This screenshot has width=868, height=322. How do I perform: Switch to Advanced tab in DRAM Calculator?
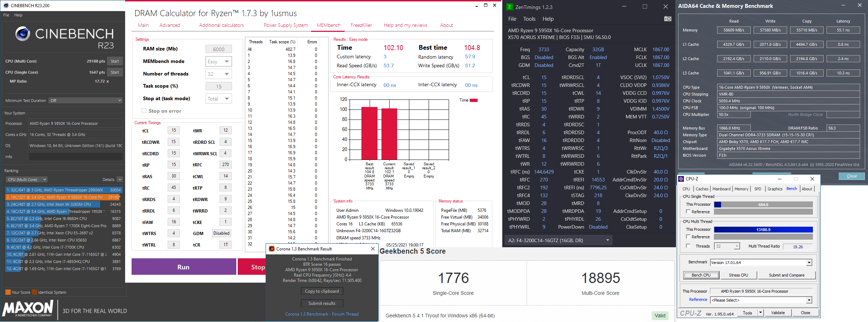point(169,25)
